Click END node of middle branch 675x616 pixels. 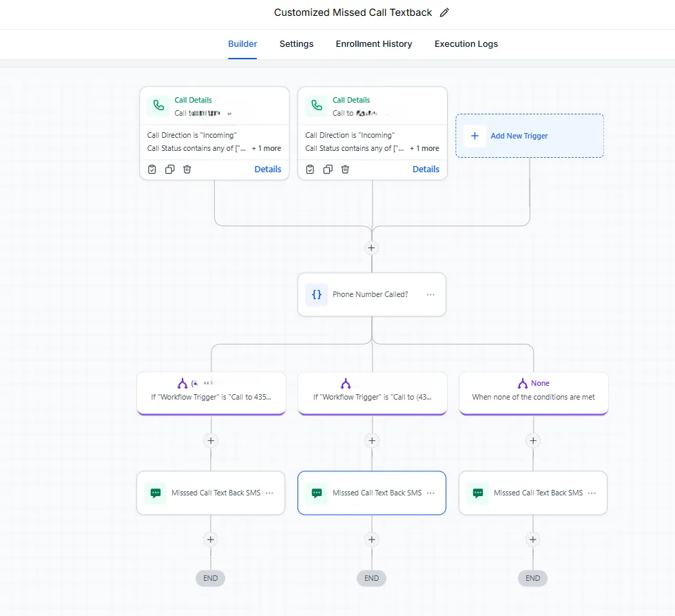click(x=371, y=578)
